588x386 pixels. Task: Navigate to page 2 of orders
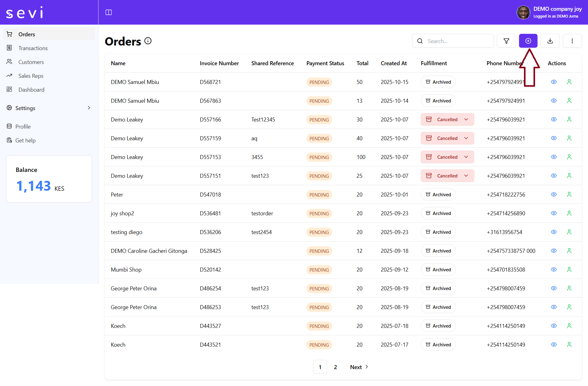[x=335, y=367]
